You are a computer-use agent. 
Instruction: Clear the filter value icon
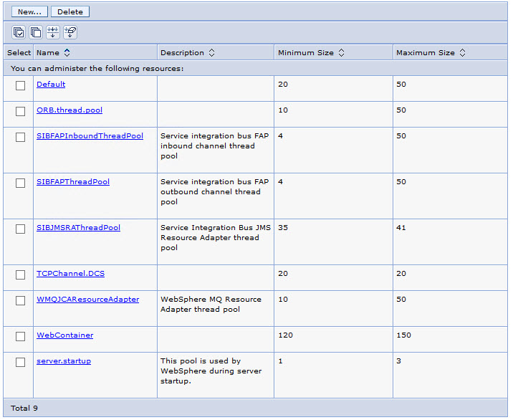70,32
